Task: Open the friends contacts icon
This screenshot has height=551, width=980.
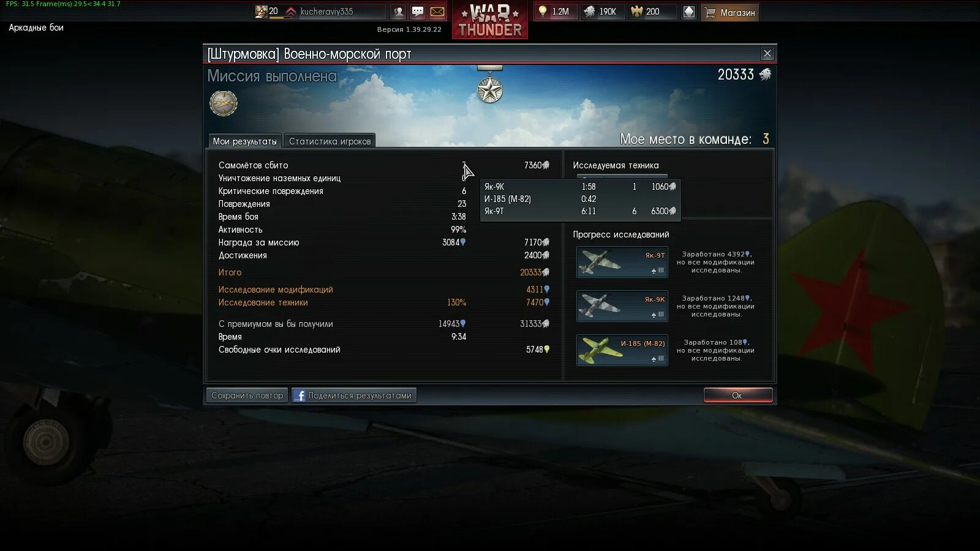Action: 398,12
